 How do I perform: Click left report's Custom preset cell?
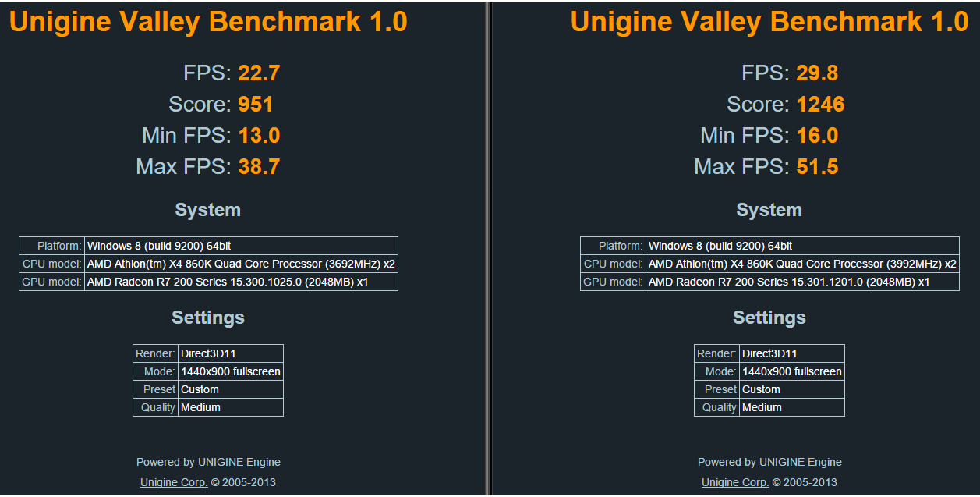[231, 389]
